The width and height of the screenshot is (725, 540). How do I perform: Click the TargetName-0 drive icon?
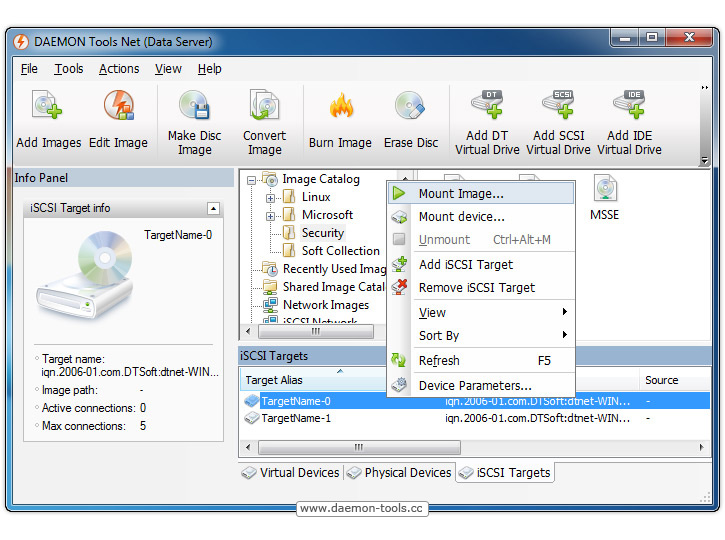pyautogui.click(x=252, y=401)
